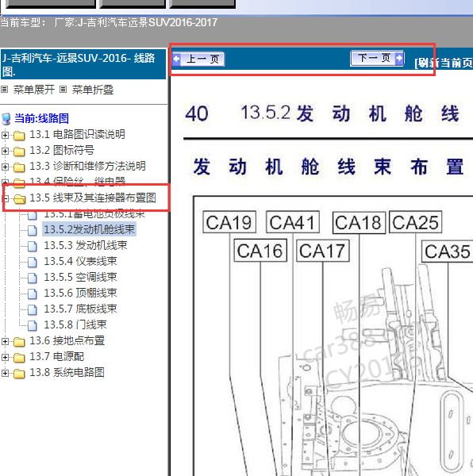Click folder icon of 13.2 图标符号

pos(19,152)
